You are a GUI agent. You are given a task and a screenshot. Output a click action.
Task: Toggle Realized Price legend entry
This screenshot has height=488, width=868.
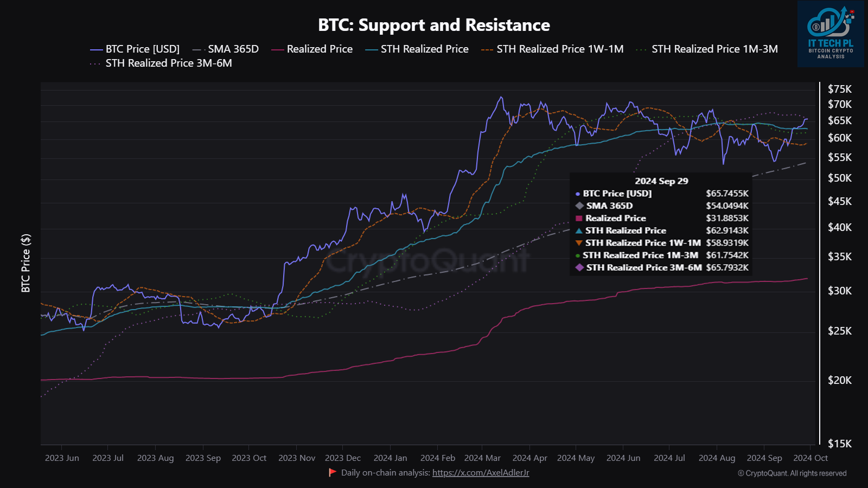(x=312, y=49)
